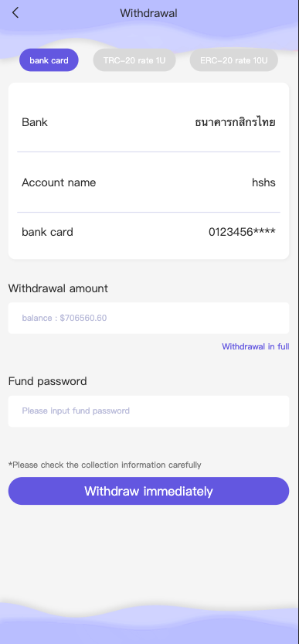Go back using the arrow icon
299x644 pixels.
pos(15,12)
